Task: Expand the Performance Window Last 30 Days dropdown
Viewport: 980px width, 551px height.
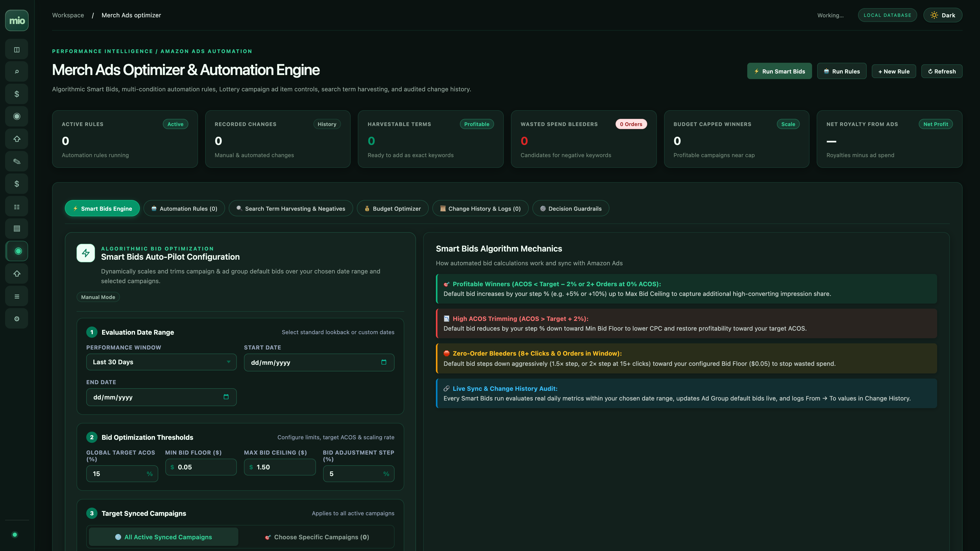Action: pos(161,362)
